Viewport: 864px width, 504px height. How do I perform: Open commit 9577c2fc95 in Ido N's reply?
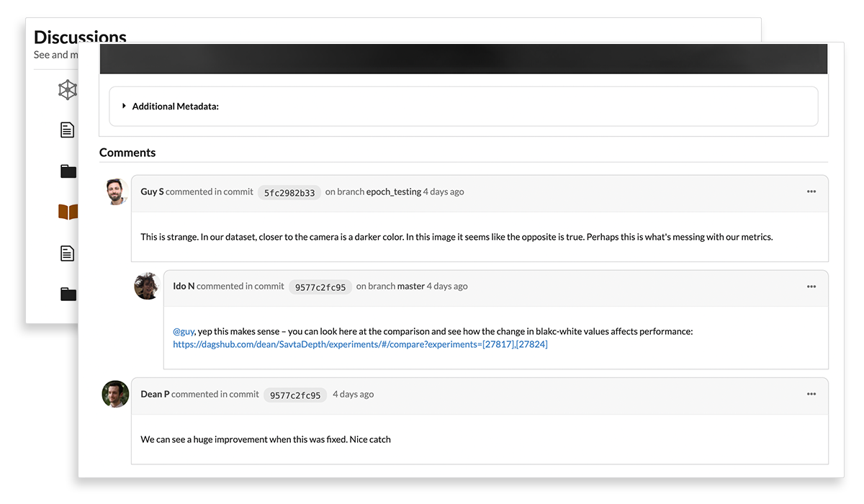[320, 287]
